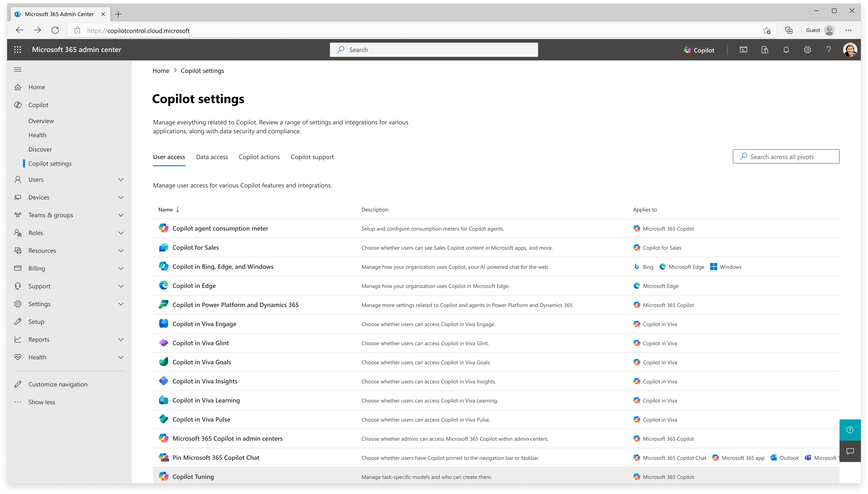Select Discover under Copilot
868x494 pixels.
pos(40,149)
